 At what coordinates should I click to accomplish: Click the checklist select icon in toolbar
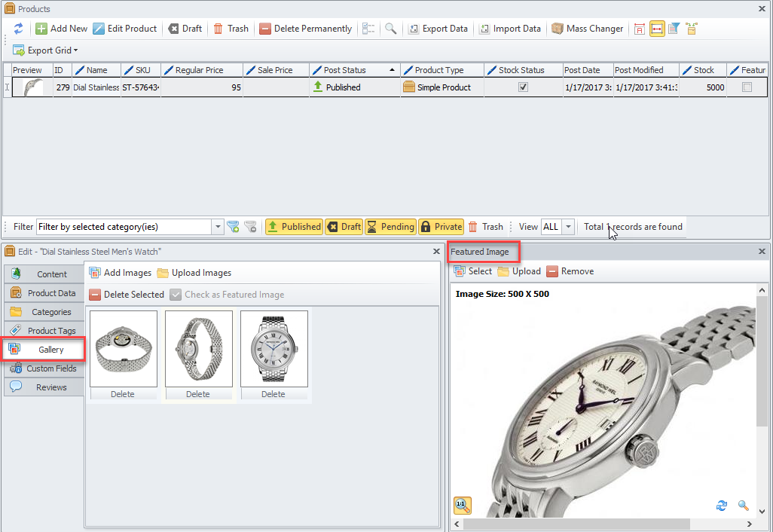(x=368, y=29)
